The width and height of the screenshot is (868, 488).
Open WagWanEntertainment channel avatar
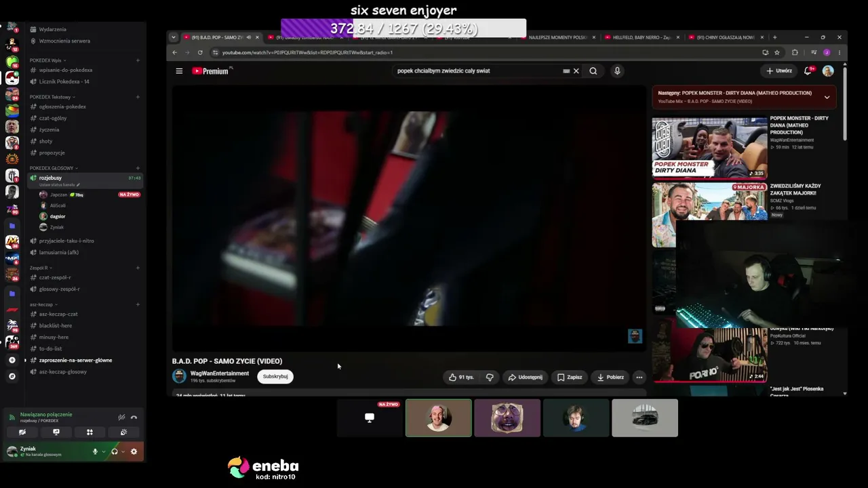179,375
